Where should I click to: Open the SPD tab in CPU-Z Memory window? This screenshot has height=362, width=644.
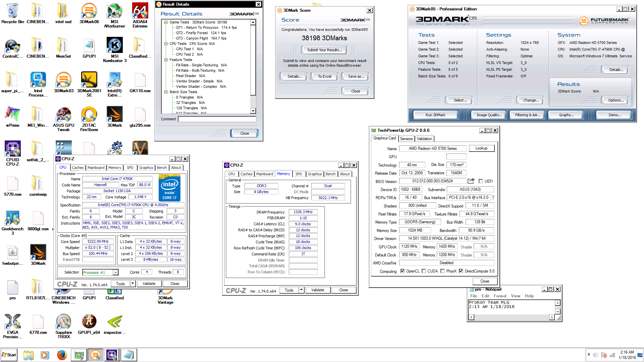299,174
